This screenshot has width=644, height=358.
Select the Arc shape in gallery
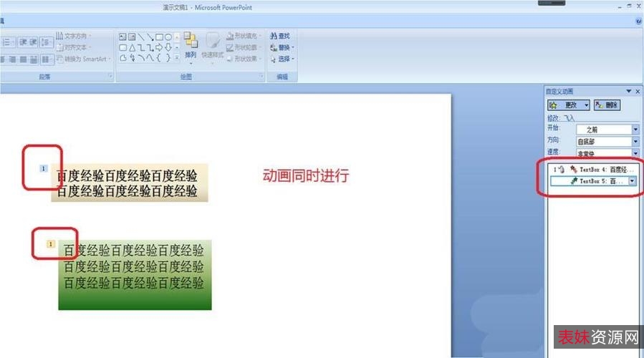[x=141, y=58]
